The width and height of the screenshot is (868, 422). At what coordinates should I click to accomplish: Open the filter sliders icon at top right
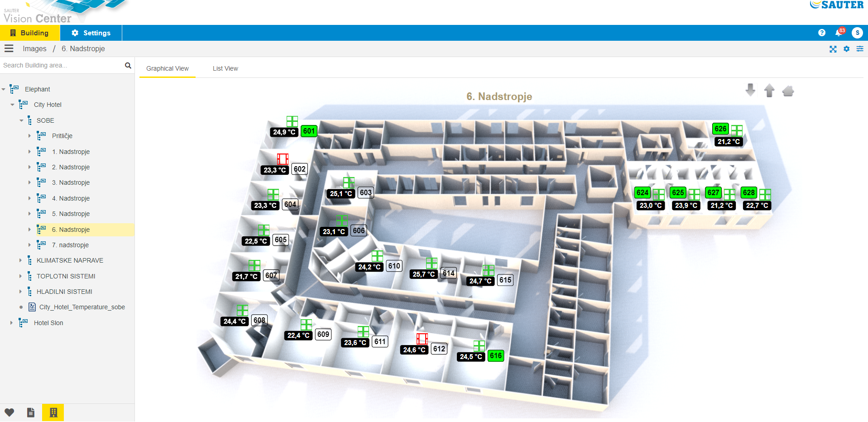(860, 49)
